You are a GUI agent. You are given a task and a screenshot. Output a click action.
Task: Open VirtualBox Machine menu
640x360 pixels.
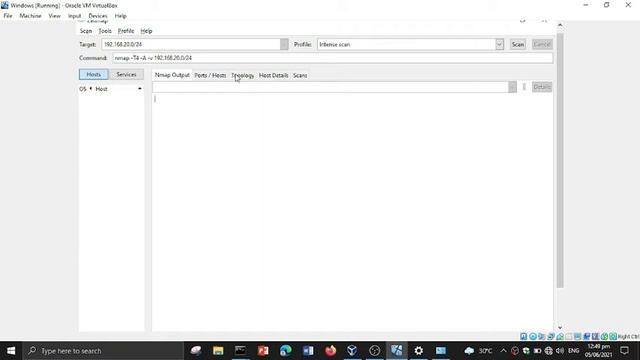coord(30,16)
